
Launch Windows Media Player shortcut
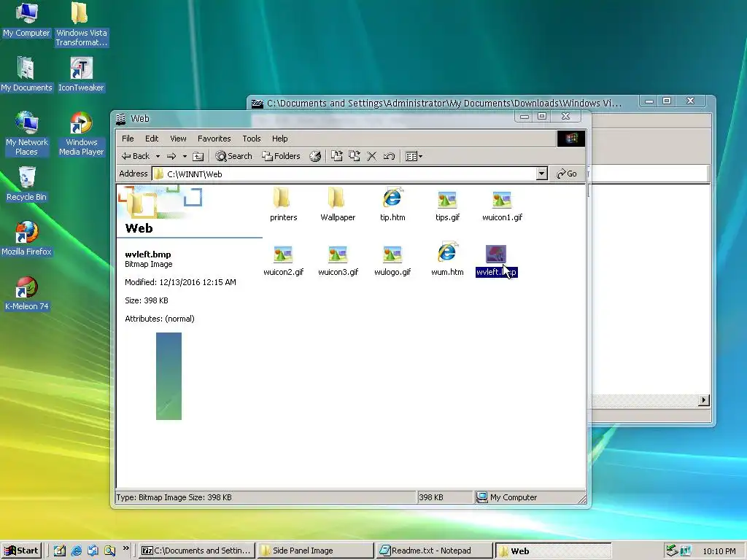81,133
